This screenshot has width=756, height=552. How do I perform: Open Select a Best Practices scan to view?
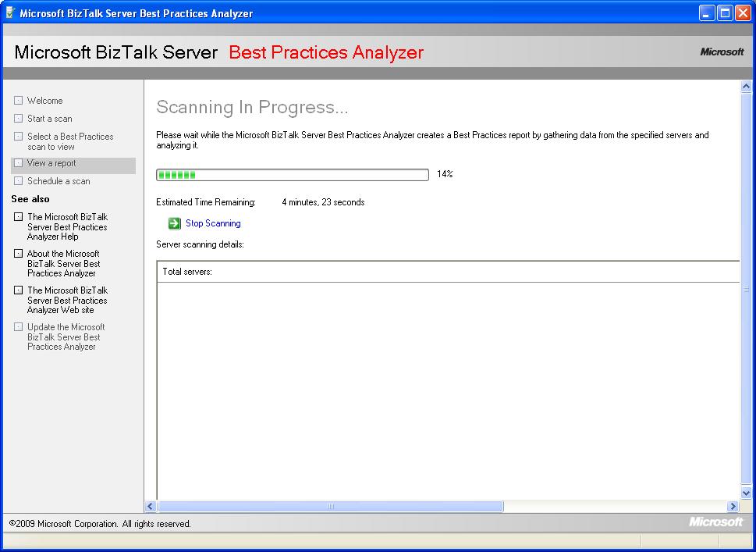70,141
